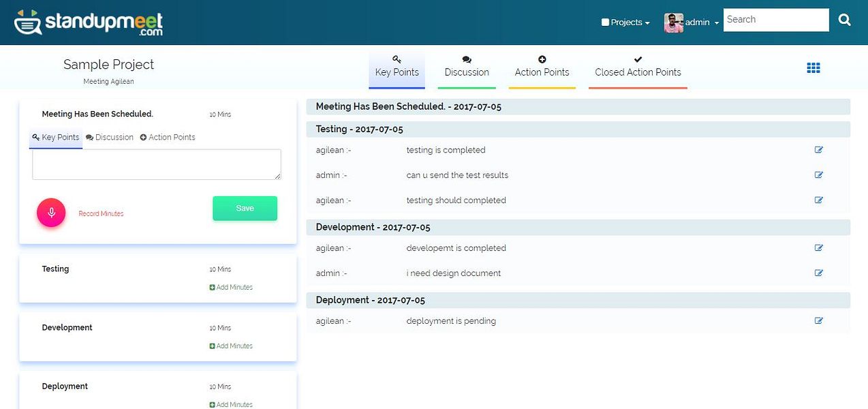
Task: Click the 'Deployment - 2017-07-05' section header
Action: pos(578,300)
